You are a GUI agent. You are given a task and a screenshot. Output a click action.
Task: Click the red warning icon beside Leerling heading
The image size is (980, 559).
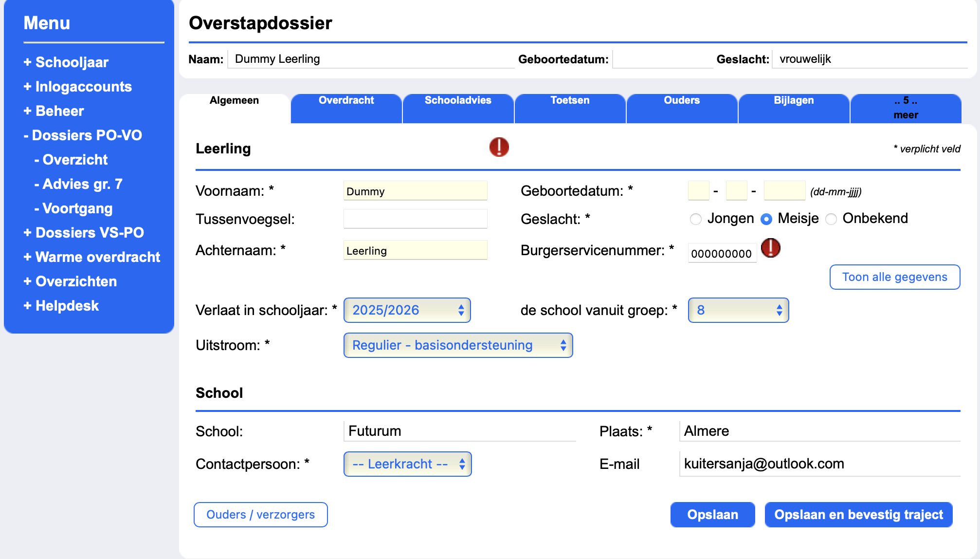tap(499, 147)
